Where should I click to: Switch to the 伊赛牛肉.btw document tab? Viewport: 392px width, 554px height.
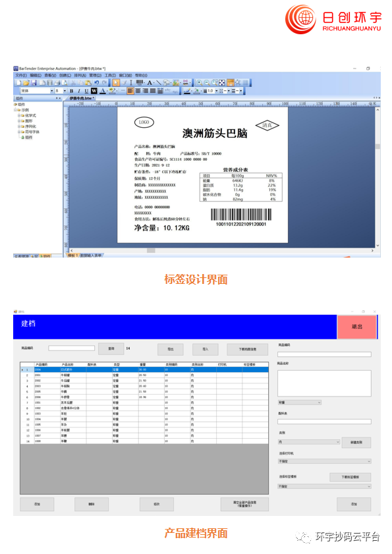[82, 98]
